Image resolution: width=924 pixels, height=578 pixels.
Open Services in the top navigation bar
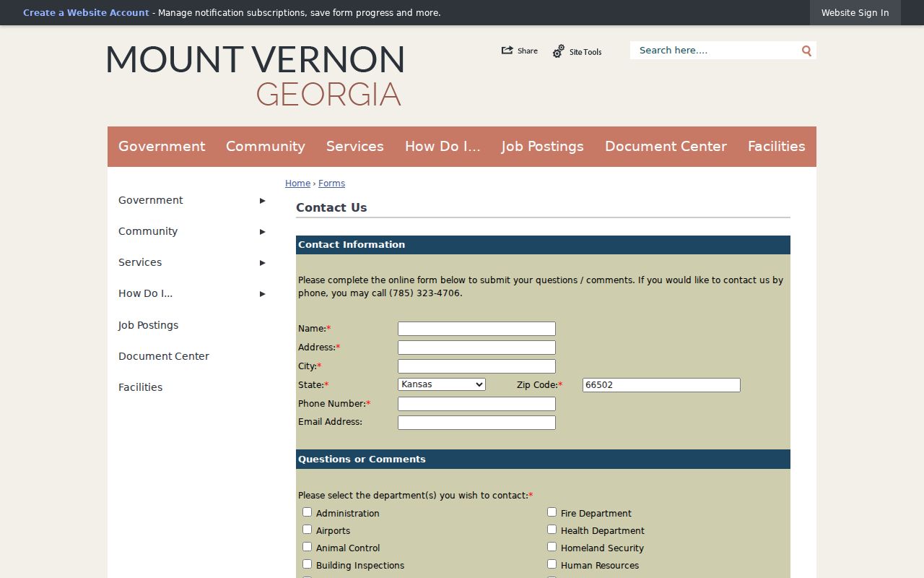355,146
